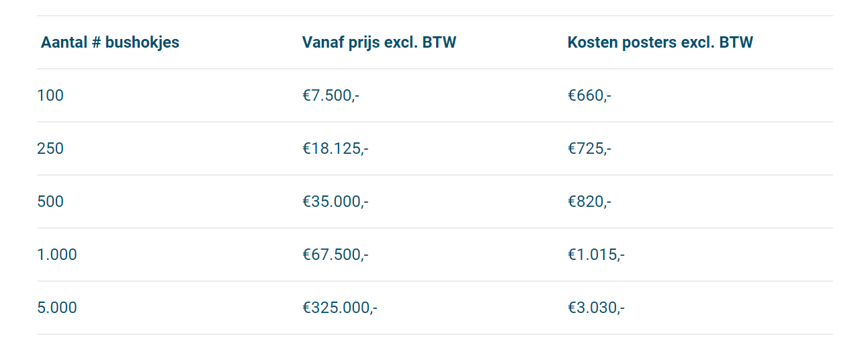868x360 pixels.
Task: Select the 250 bushokjes cell
Action: coord(50,148)
